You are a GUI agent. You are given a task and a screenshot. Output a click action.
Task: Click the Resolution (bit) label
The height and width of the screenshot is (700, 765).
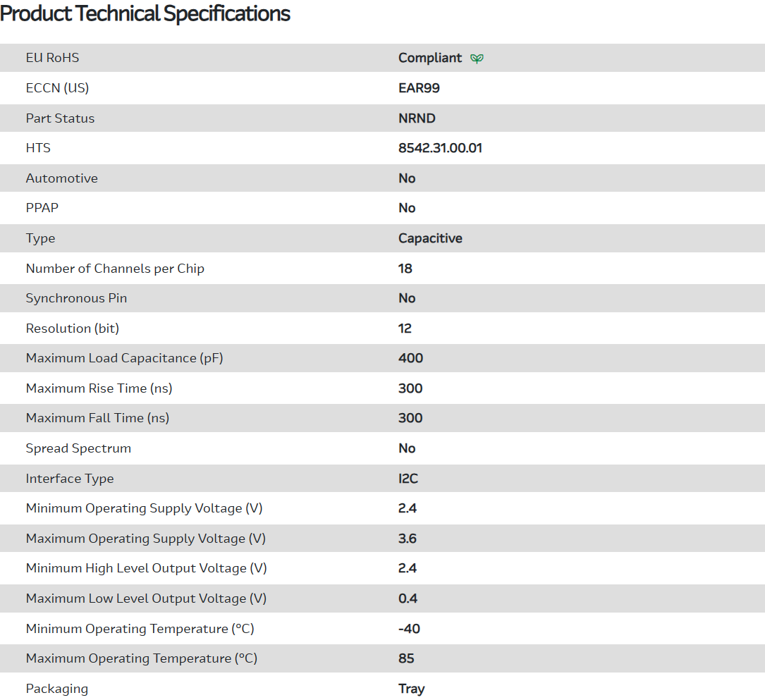pyautogui.click(x=73, y=328)
